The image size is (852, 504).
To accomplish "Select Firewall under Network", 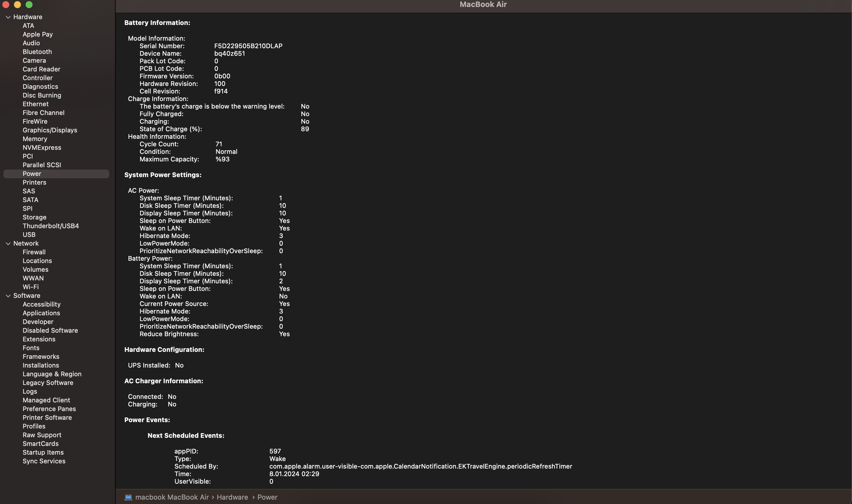I will click(x=34, y=252).
